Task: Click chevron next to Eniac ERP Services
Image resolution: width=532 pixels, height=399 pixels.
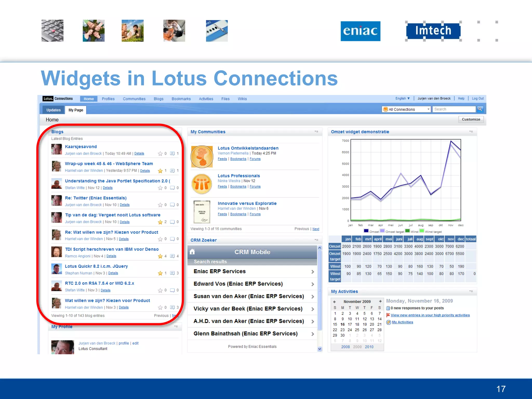Action: [x=313, y=272]
